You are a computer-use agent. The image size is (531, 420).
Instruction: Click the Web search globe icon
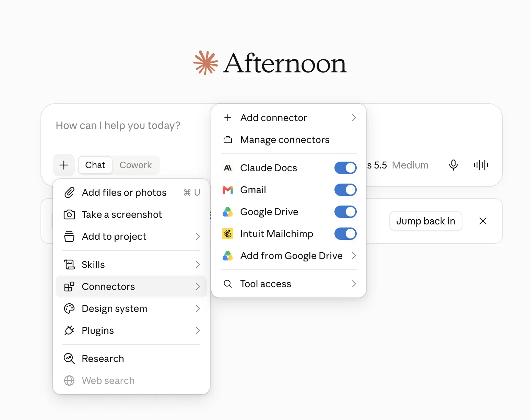(x=69, y=381)
